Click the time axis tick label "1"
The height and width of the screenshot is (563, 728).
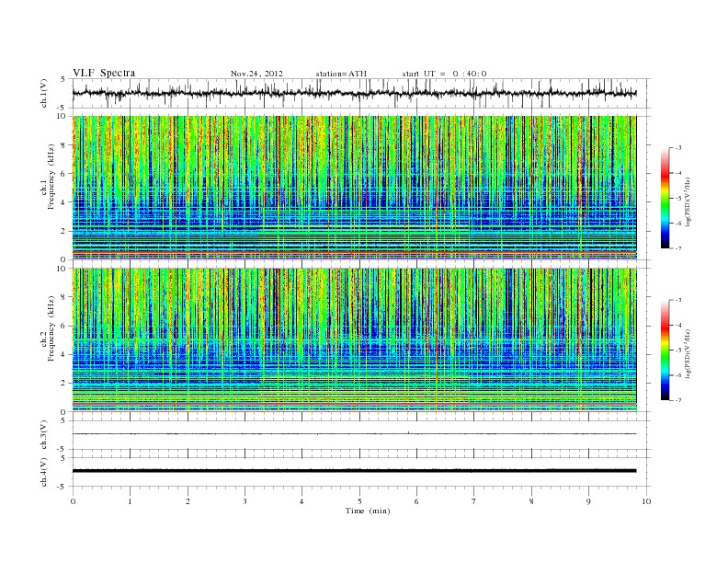(130, 501)
